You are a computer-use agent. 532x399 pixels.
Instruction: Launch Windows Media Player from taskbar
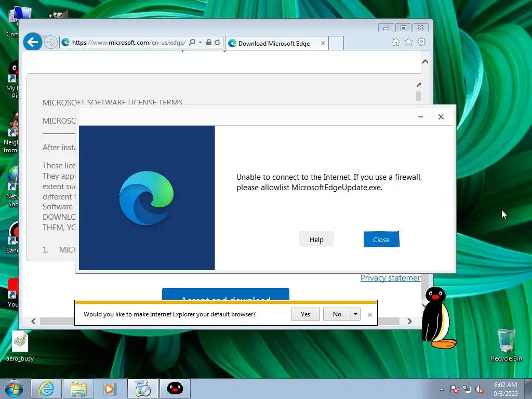click(x=110, y=389)
